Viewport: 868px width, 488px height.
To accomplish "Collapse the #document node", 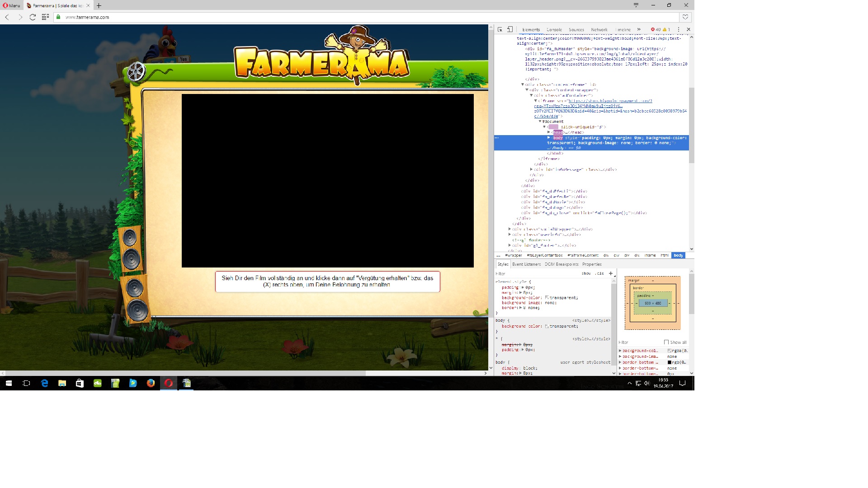I will (x=540, y=122).
